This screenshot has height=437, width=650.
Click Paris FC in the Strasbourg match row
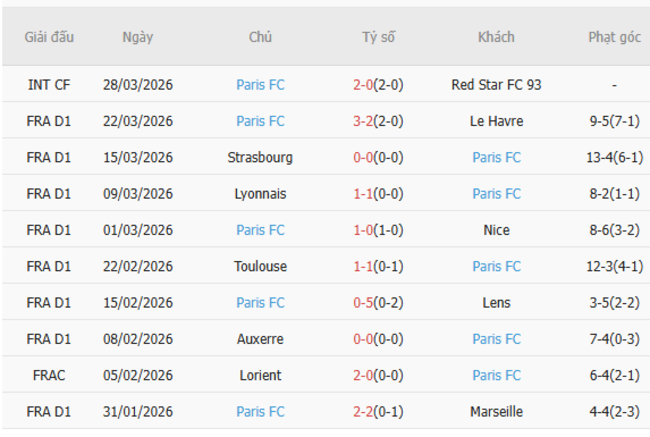click(x=496, y=157)
